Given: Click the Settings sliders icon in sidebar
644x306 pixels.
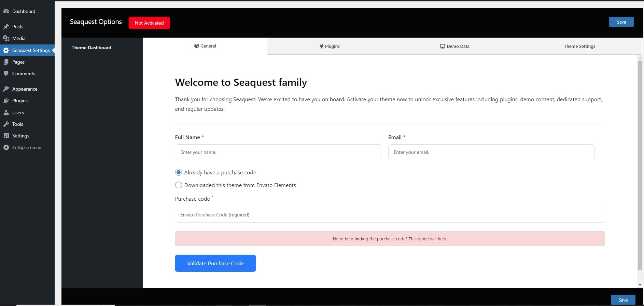Looking at the screenshot, I should [x=6, y=136].
